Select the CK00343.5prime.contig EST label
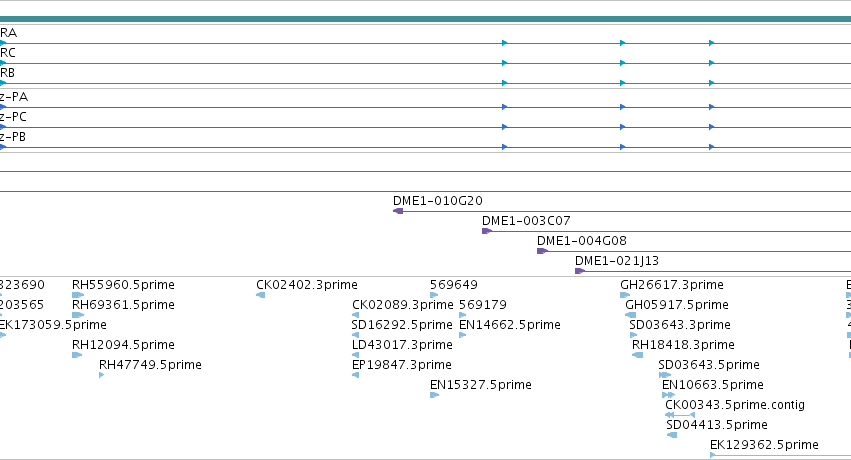The width and height of the screenshot is (851, 460). (735, 405)
